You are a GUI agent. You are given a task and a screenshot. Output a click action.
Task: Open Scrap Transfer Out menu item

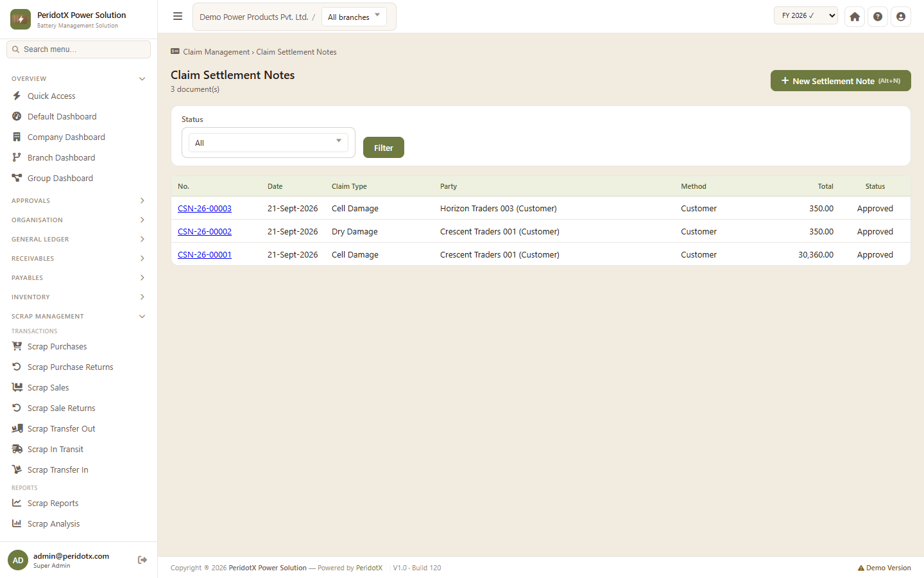[x=78, y=428]
